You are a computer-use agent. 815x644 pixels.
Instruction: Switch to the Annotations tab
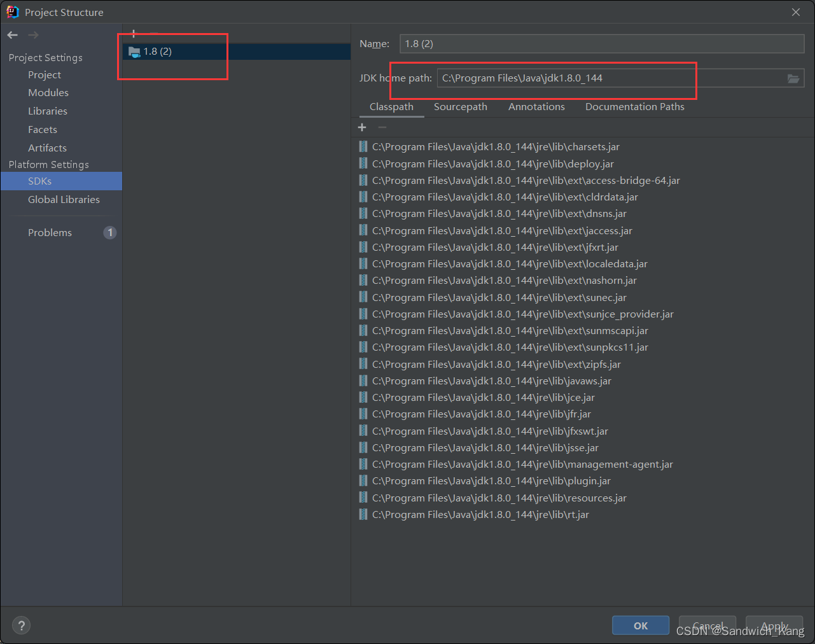click(536, 107)
